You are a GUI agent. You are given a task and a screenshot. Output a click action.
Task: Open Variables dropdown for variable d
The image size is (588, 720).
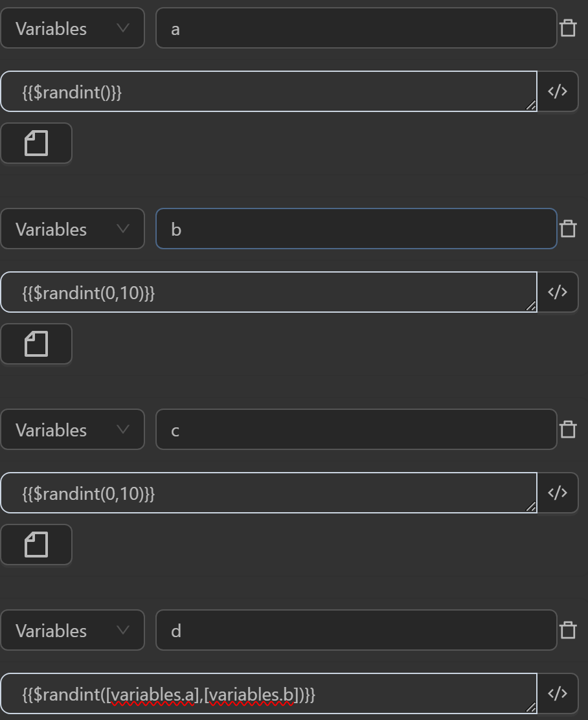pos(73,630)
